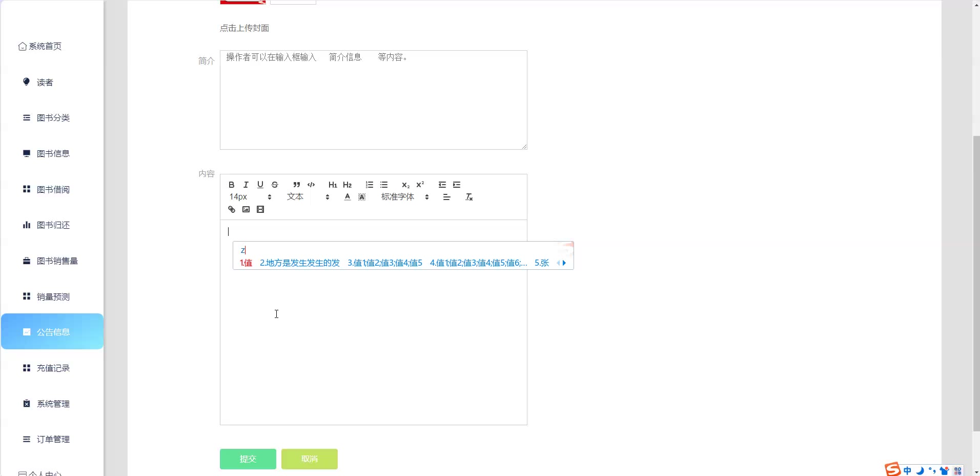The width and height of the screenshot is (980, 476).
Task: Open Sogou toolbox grid icon
Action: click(957, 471)
